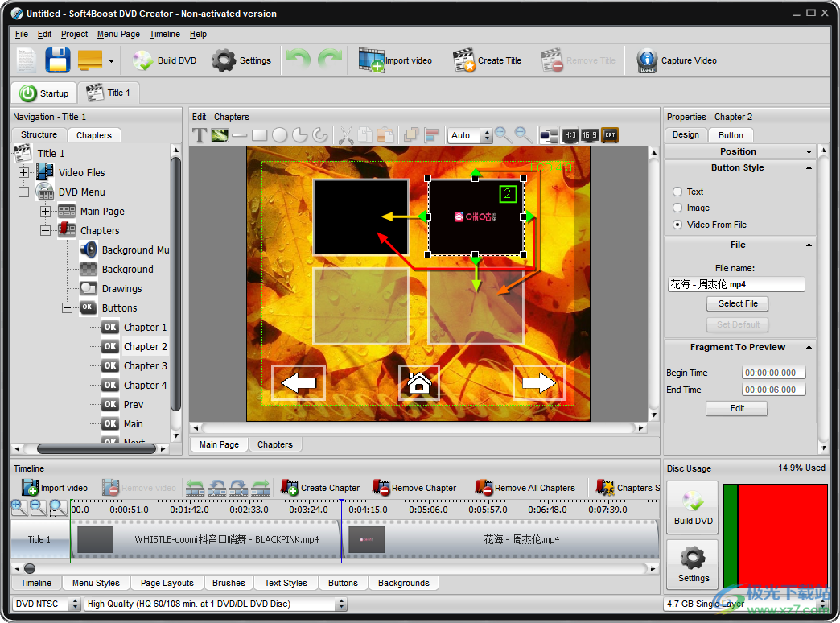Expand the Video Files tree node
Viewport: 840px width, 623px height.
point(23,172)
